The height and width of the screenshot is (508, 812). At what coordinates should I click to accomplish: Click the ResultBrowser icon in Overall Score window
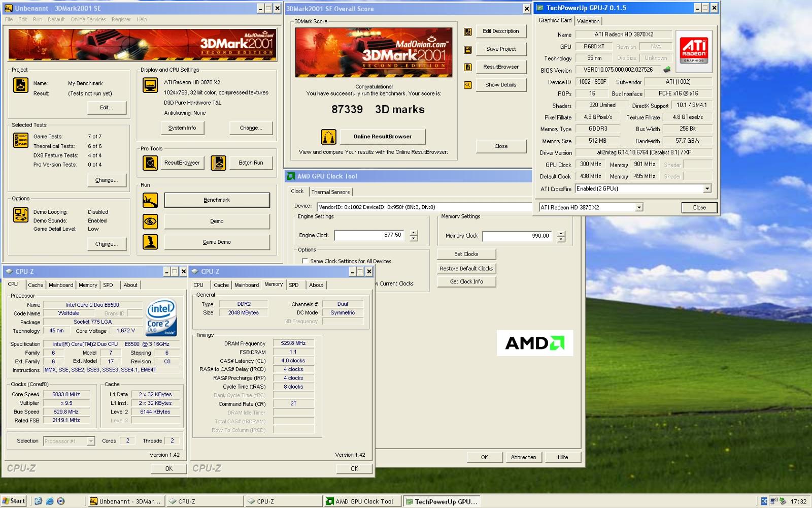468,67
